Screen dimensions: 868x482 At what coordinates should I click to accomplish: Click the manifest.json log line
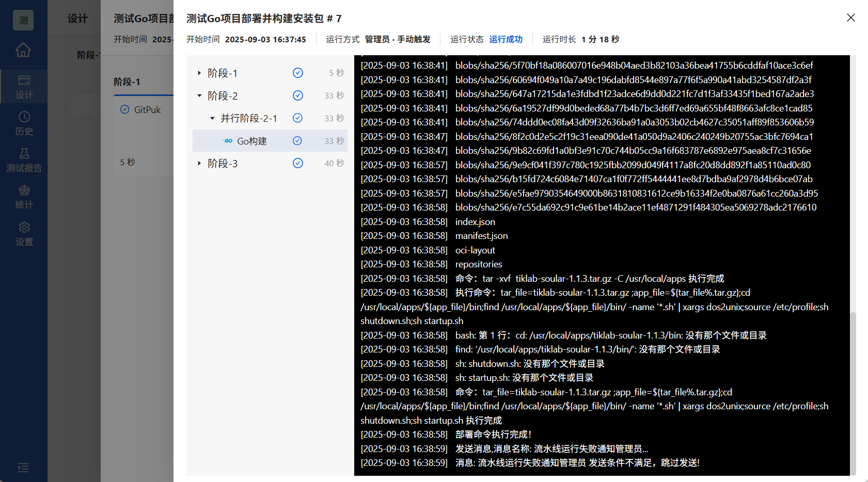pyautogui.click(x=481, y=236)
